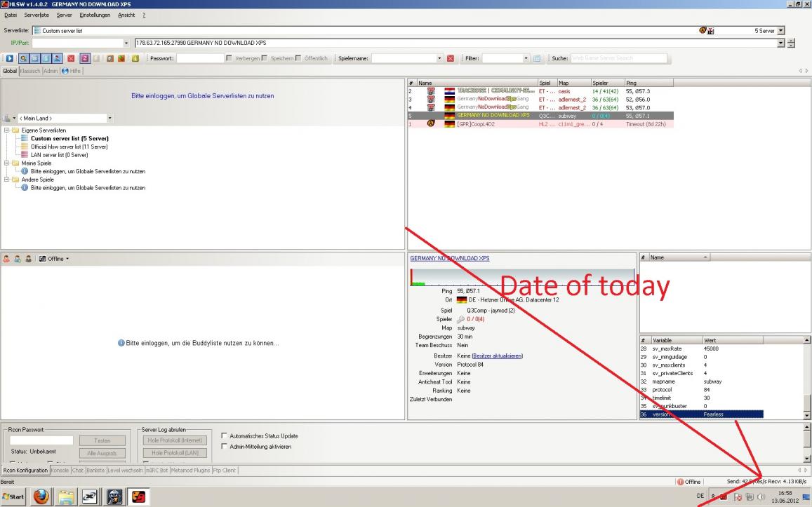Screen dimensions: 812x507
Task: Click the Besitzer aktualisieren link
Action: coord(497,356)
